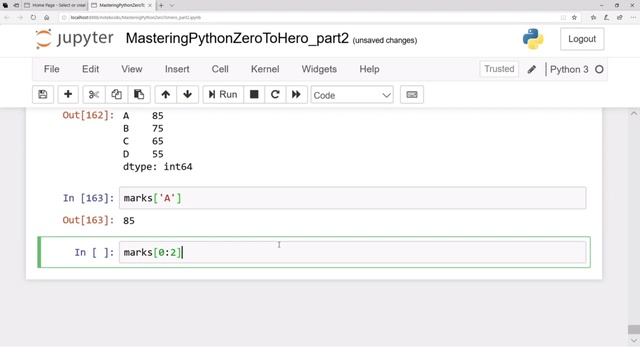Click the Run button
Image resolution: width=640 pixels, height=360 pixels.
223,95
